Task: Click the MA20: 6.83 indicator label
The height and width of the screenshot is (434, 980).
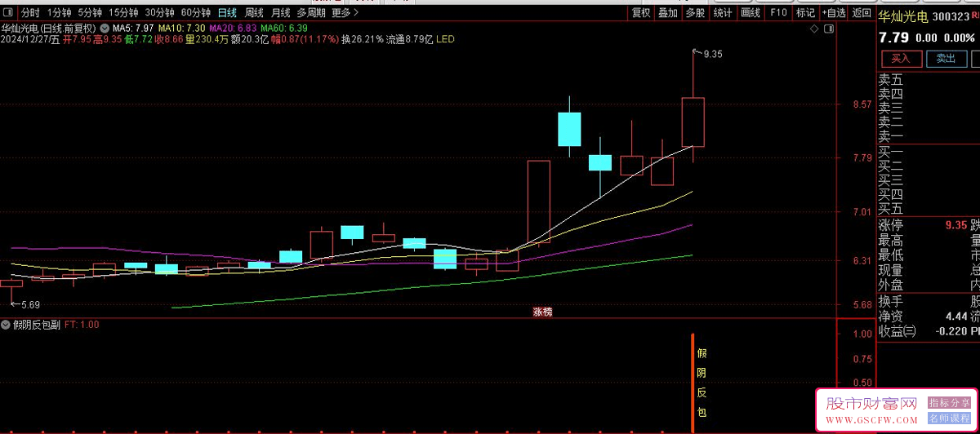Action: pos(234,28)
